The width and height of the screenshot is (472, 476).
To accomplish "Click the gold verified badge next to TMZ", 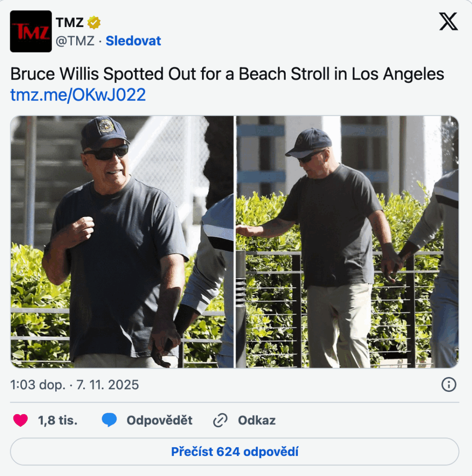I will pos(94,22).
